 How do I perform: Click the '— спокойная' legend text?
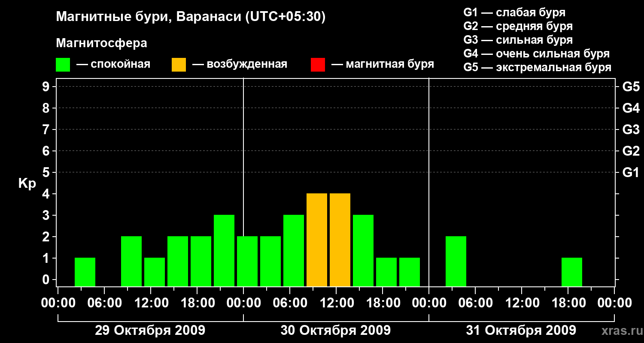pos(113,64)
